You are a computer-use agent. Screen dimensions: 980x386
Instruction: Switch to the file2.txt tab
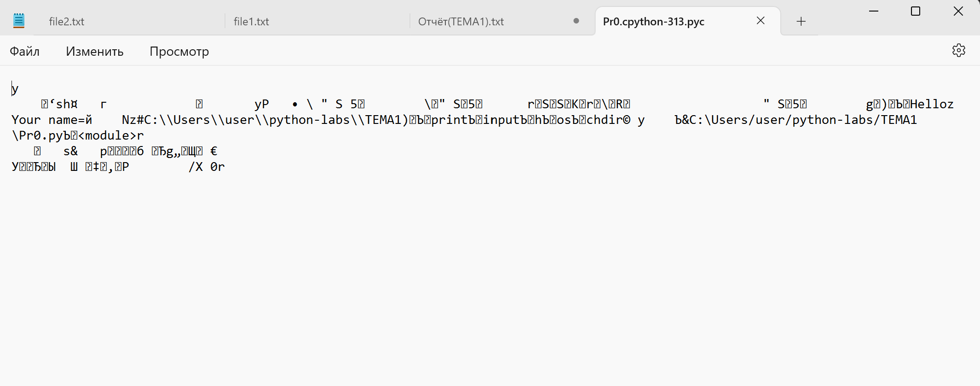[x=67, y=22]
